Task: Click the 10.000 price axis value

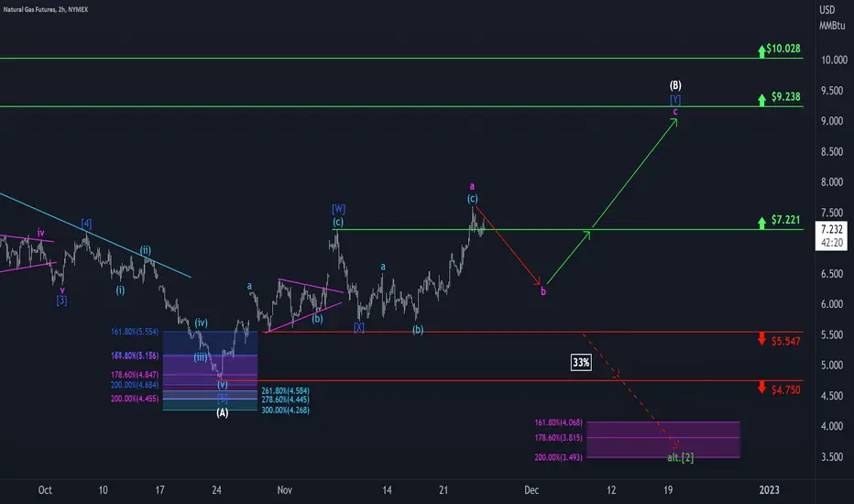Action: 835,60
